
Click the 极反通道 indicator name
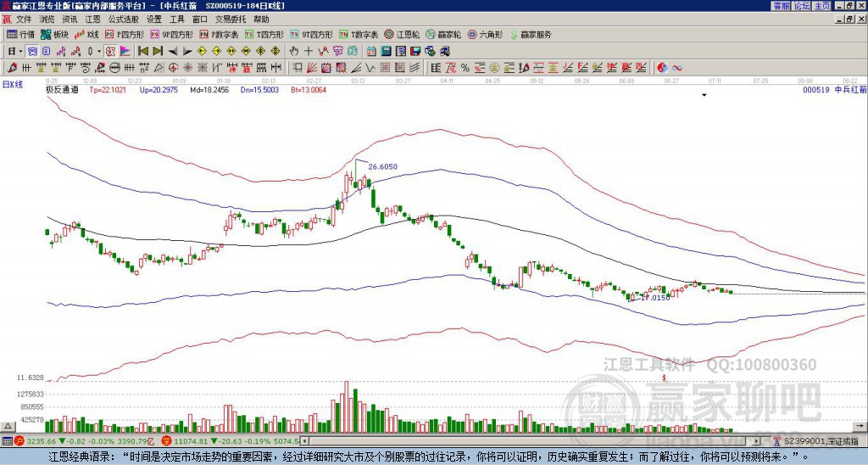pos(62,89)
